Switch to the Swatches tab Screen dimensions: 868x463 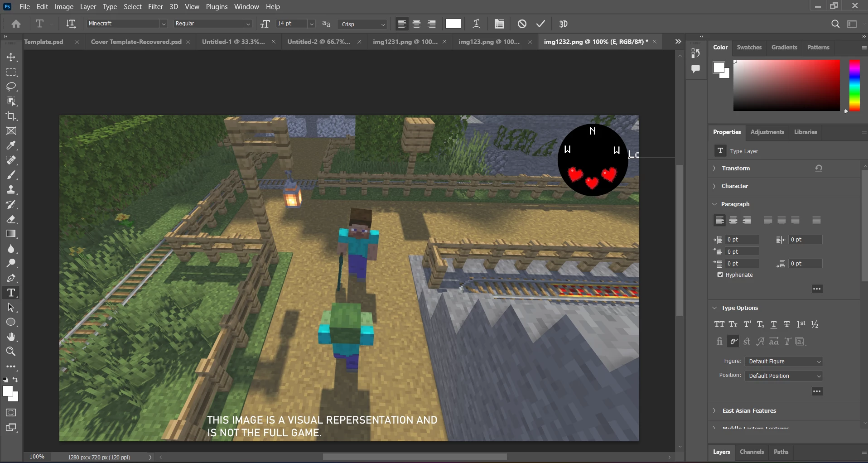point(749,47)
